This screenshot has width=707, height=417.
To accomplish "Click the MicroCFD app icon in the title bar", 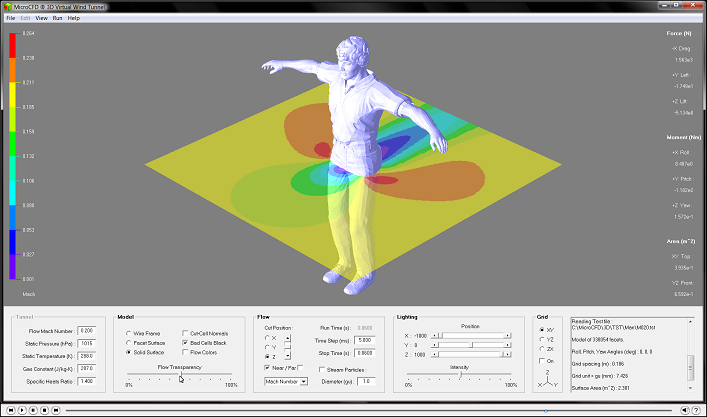I will (x=8, y=7).
